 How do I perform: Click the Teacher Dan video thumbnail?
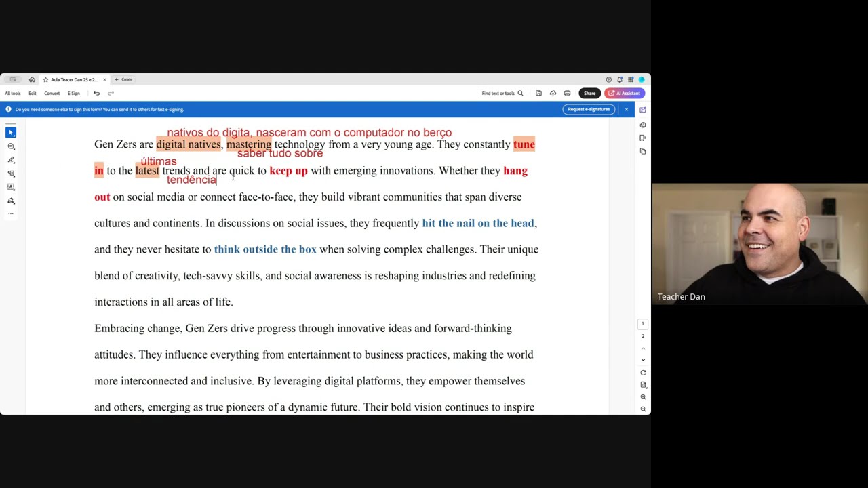pyautogui.click(x=759, y=244)
